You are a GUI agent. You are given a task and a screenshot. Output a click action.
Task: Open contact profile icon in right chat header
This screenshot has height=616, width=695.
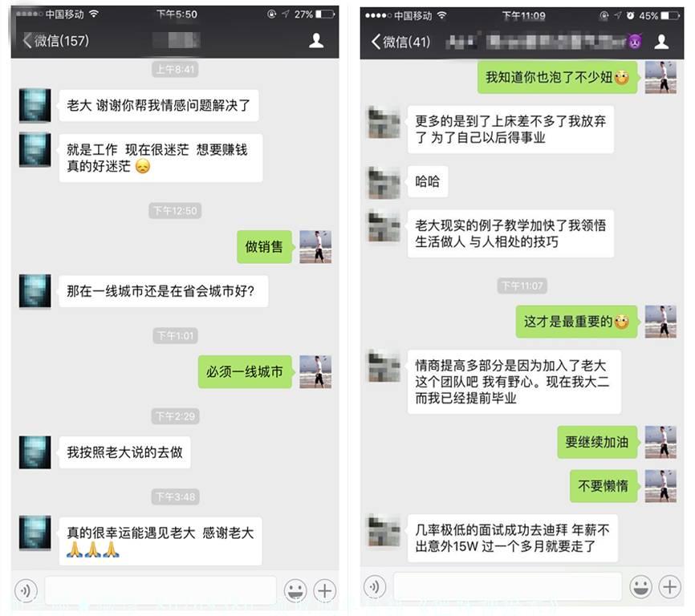click(x=661, y=42)
